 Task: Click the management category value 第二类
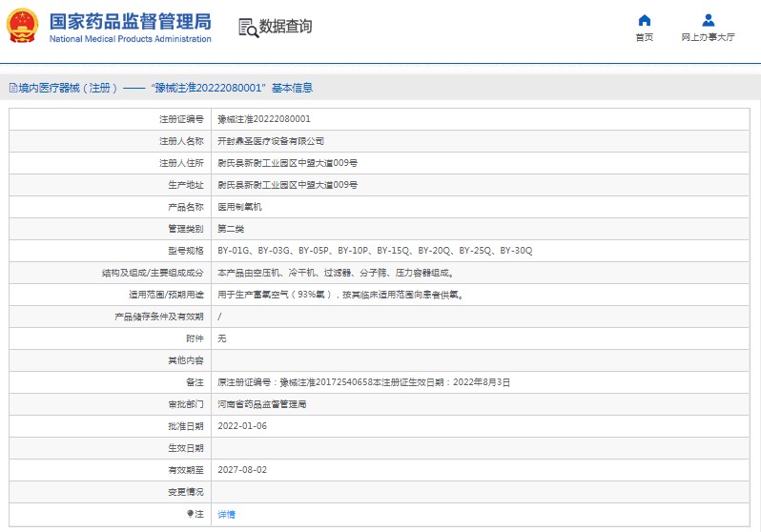tap(231, 229)
